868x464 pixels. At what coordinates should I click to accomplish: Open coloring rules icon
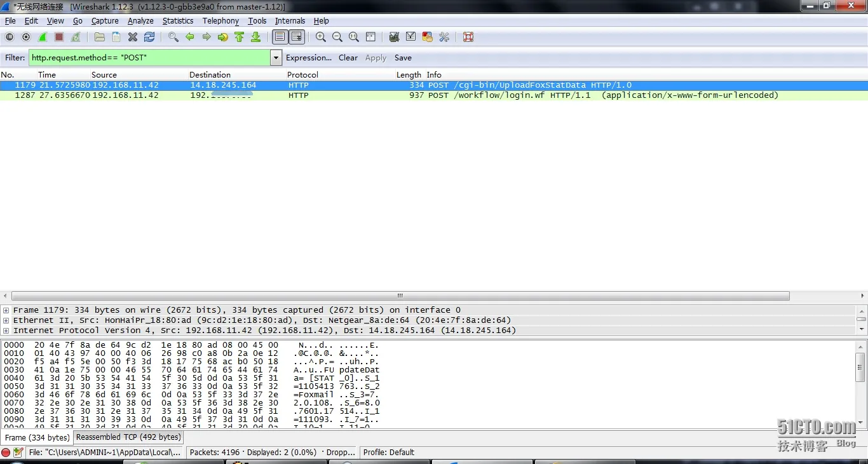click(428, 38)
